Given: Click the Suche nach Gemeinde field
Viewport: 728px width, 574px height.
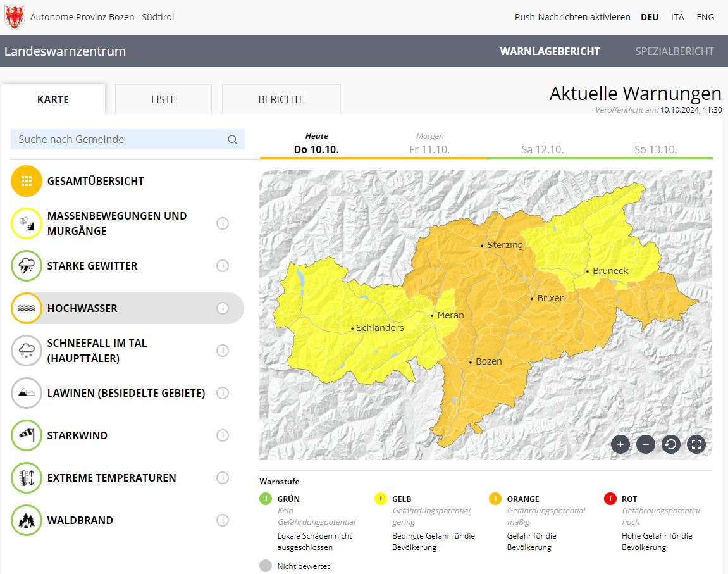Looking at the screenshot, I should click(x=120, y=139).
